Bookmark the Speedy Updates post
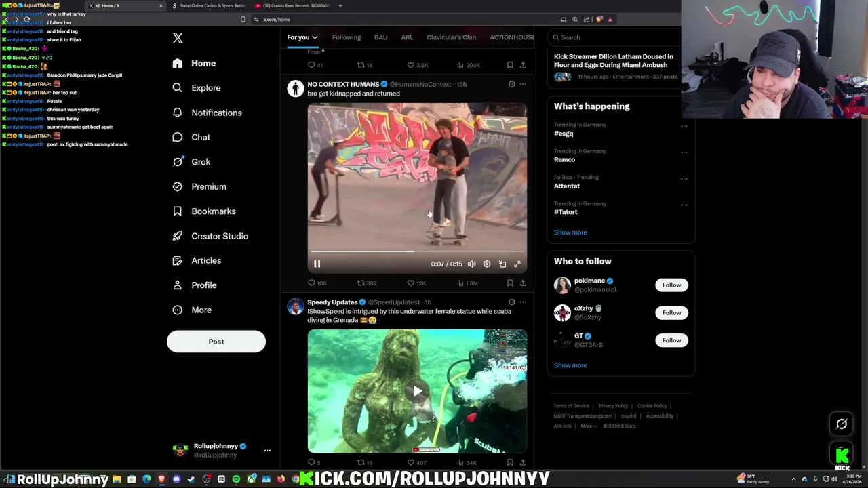The image size is (868, 488). click(x=510, y=463)
